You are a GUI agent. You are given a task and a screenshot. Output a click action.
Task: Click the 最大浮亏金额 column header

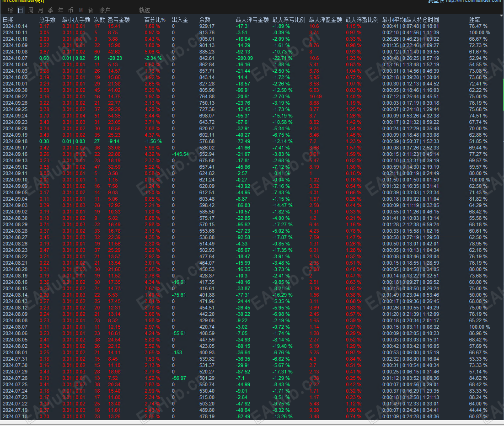pyautogui.click(x=252, y=20)
